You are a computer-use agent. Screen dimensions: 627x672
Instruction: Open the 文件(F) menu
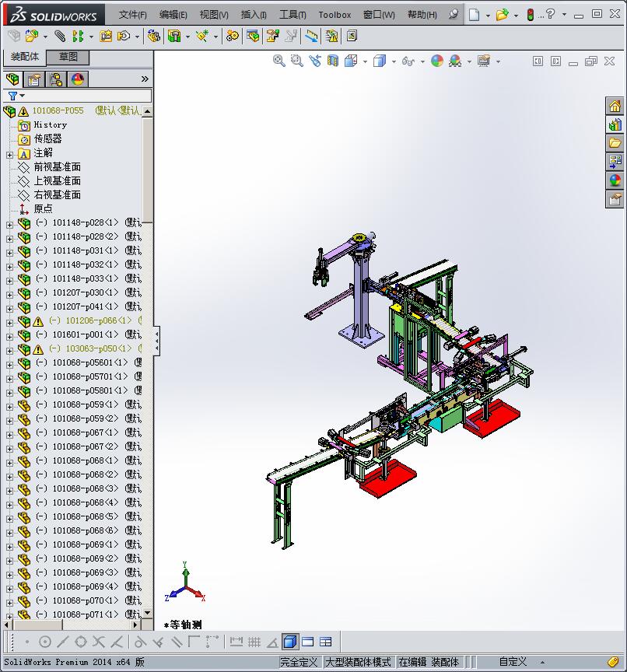pos(132,15)
